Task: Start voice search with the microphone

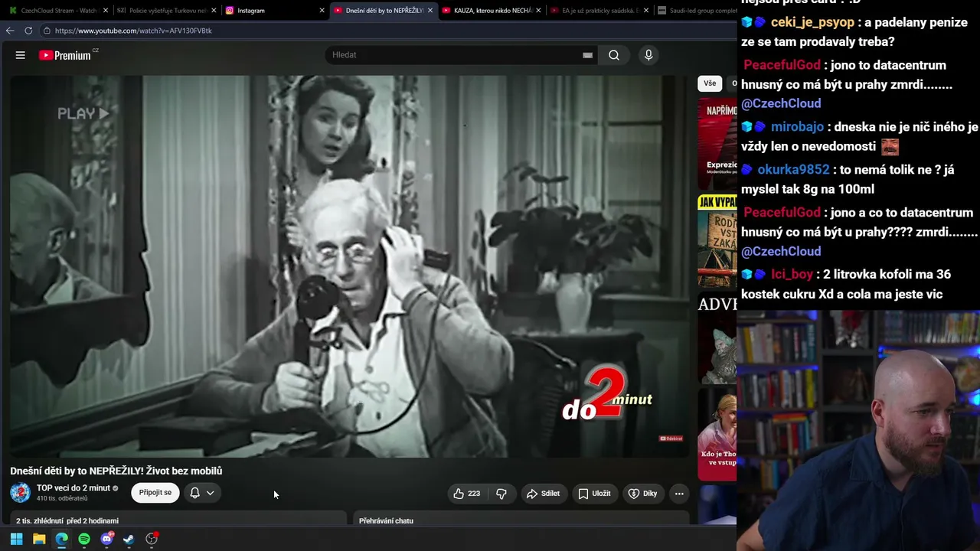Action: [x=648, y=55]
